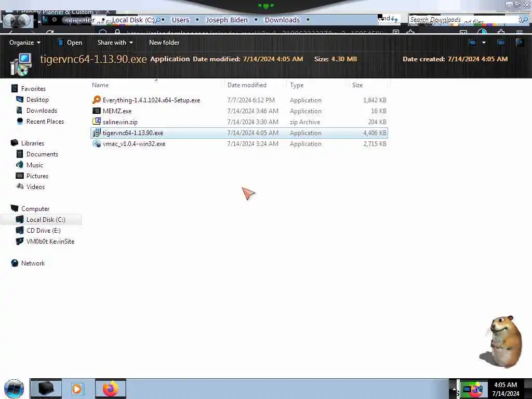The image size is (532, 399).
Task: Open Downloads in Favorites
Action: [42, 110]
